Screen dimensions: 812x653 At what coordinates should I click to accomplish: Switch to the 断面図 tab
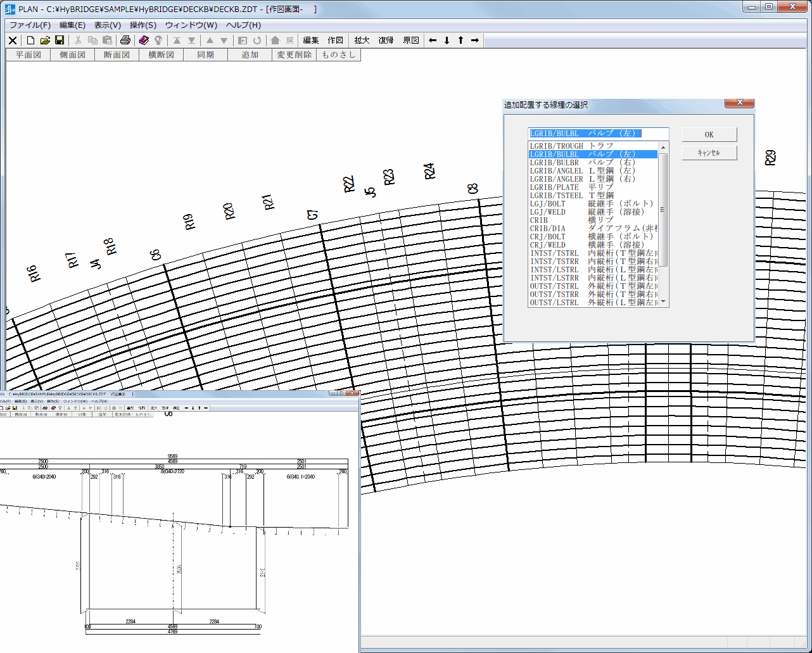[117, 55]
